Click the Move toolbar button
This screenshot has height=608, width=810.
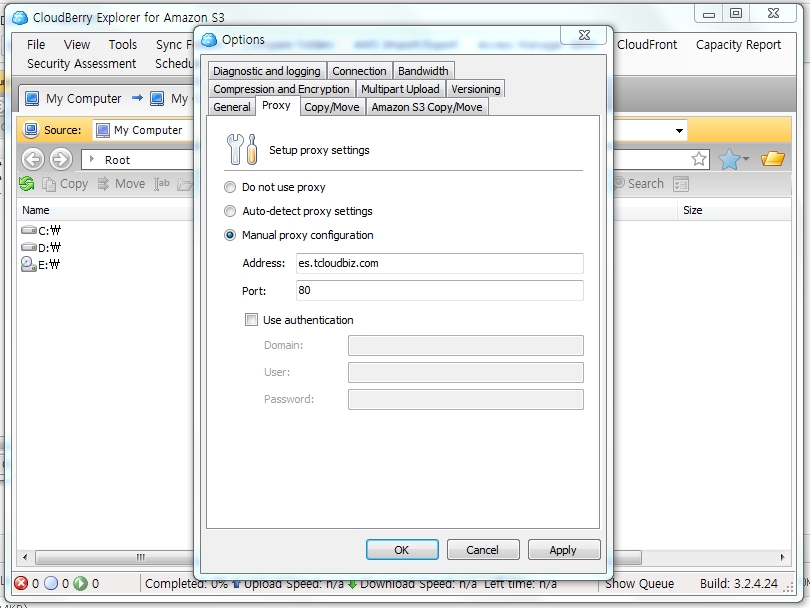coord(121,184)
